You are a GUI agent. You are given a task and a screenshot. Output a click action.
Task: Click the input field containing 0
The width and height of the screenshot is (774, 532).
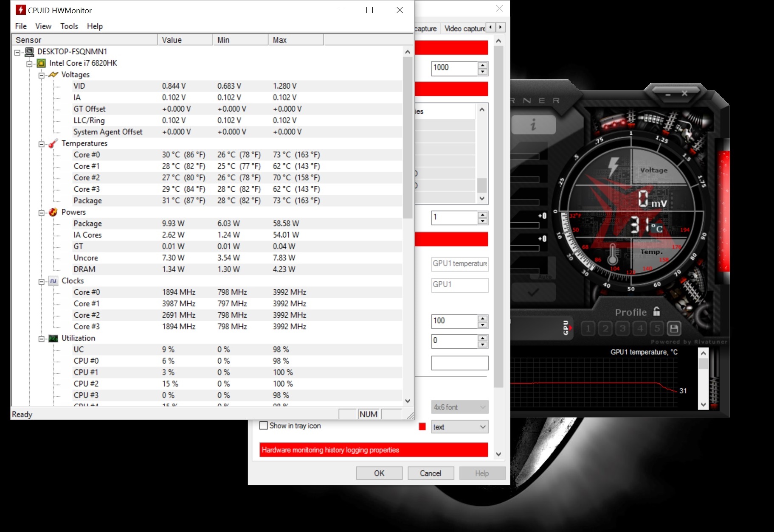point(455,341)
